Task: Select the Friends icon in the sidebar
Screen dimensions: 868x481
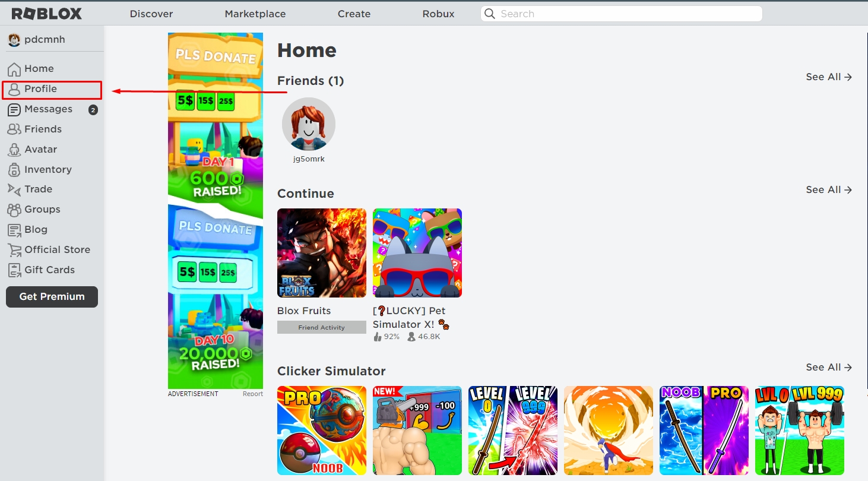Action: pyautogui.click(x=14, y=129)
